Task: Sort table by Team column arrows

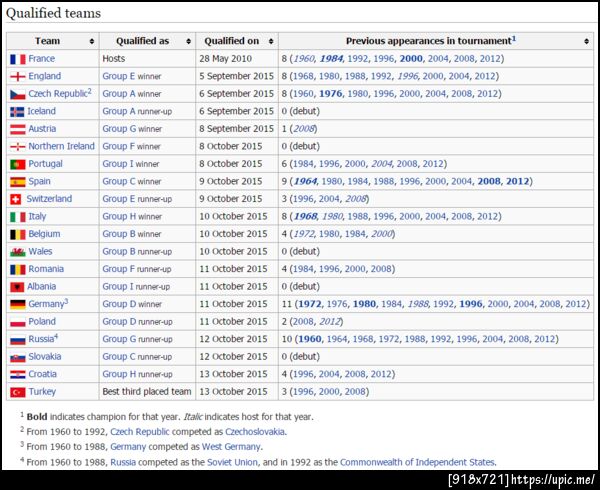Action: pyautogui.click(x=92, y=41)
